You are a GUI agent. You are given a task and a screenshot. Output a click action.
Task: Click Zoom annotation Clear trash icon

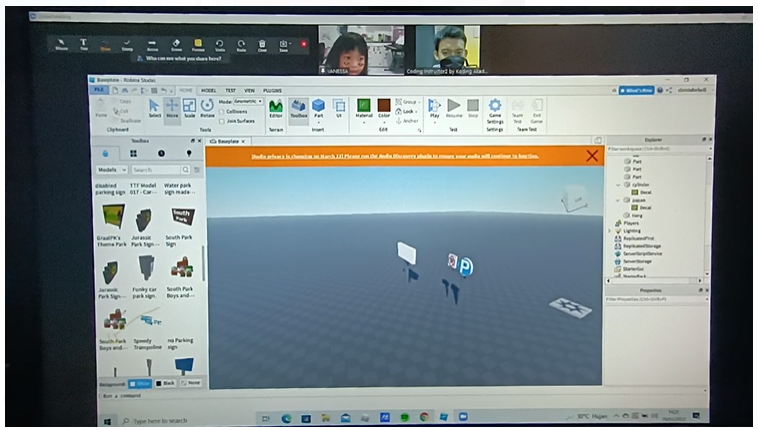pos(262,45)
